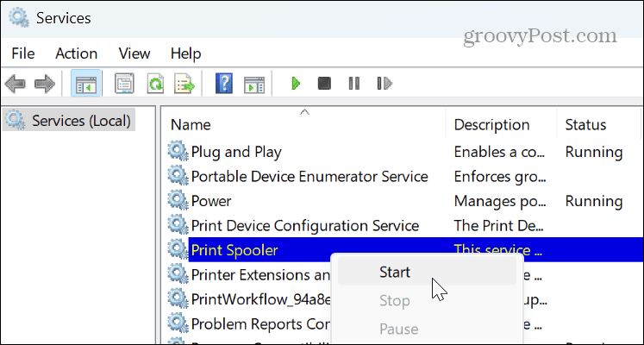Select the PrintWorkflow_94a8e service row
This screenshot has height=345, width=644.
261,299
